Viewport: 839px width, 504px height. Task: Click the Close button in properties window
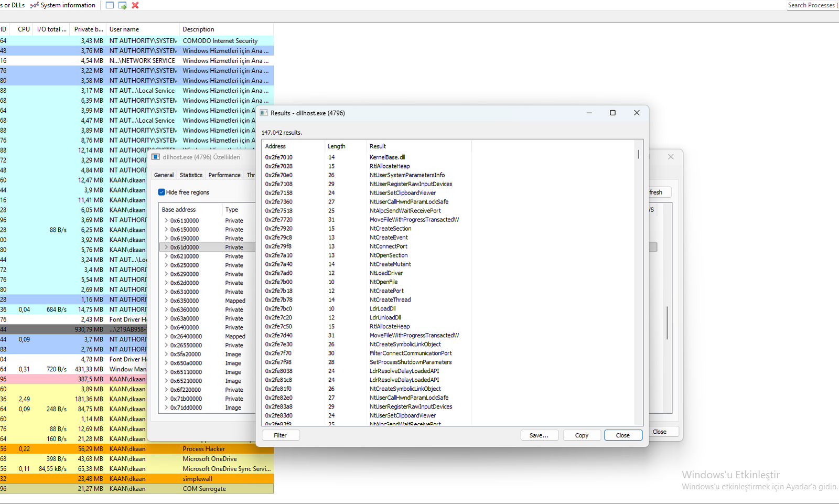663,432
